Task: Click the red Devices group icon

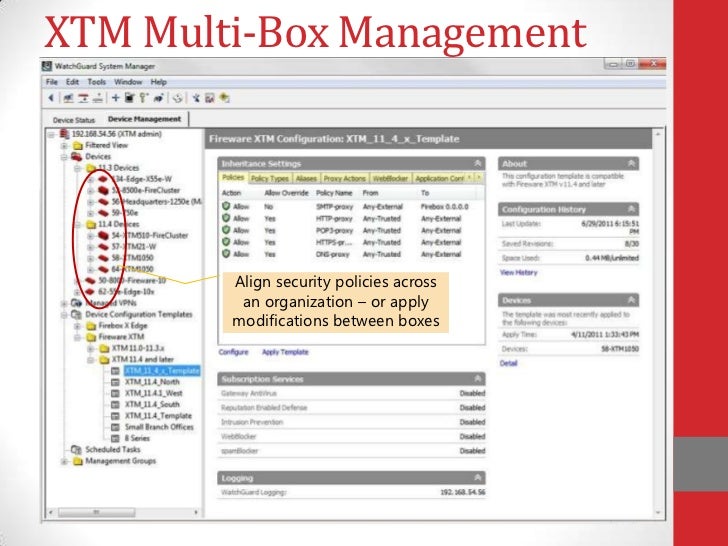Action: pyautogui.click(x=77, y=156)
